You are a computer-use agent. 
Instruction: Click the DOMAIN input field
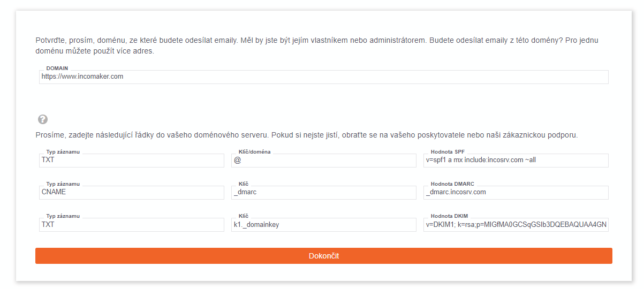point(324,77)
